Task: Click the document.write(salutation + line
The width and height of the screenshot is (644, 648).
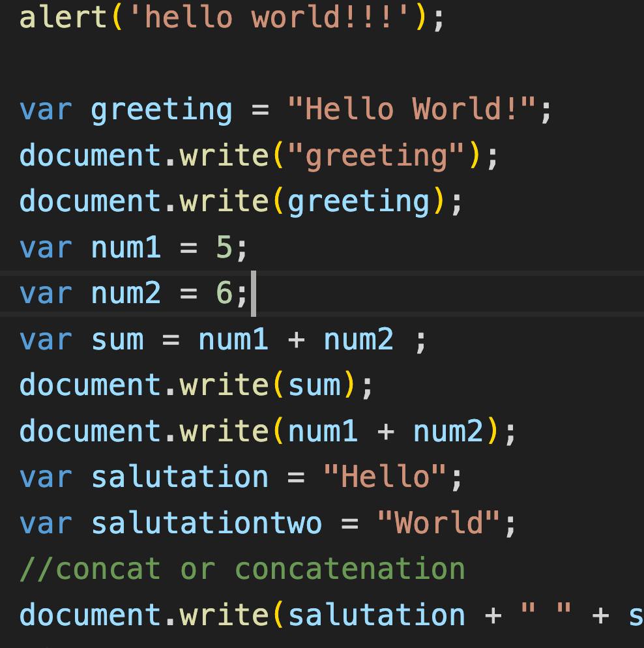Action: click(331, 615)
